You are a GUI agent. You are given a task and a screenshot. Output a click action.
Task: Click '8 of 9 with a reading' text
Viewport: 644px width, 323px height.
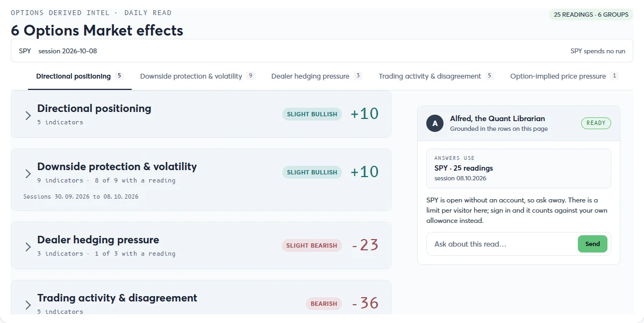click(135, 180)
